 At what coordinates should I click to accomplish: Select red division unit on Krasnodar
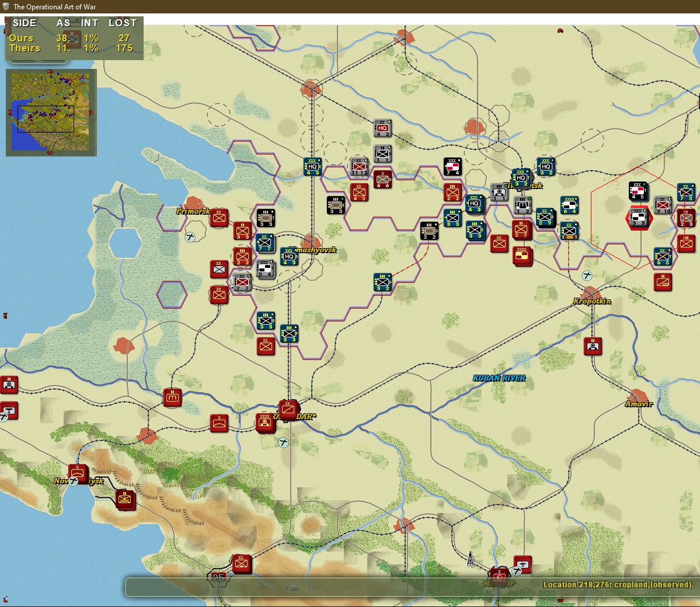coord(288,409)
